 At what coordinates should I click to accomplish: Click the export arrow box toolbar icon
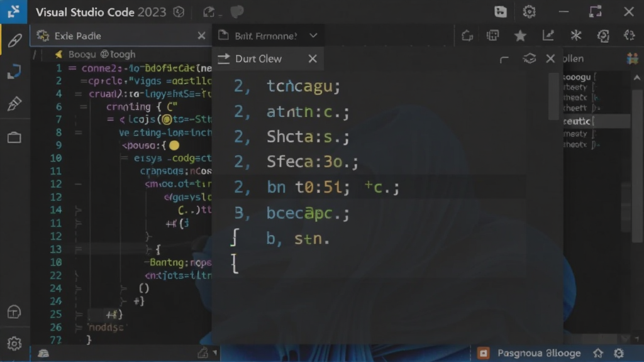467,36
